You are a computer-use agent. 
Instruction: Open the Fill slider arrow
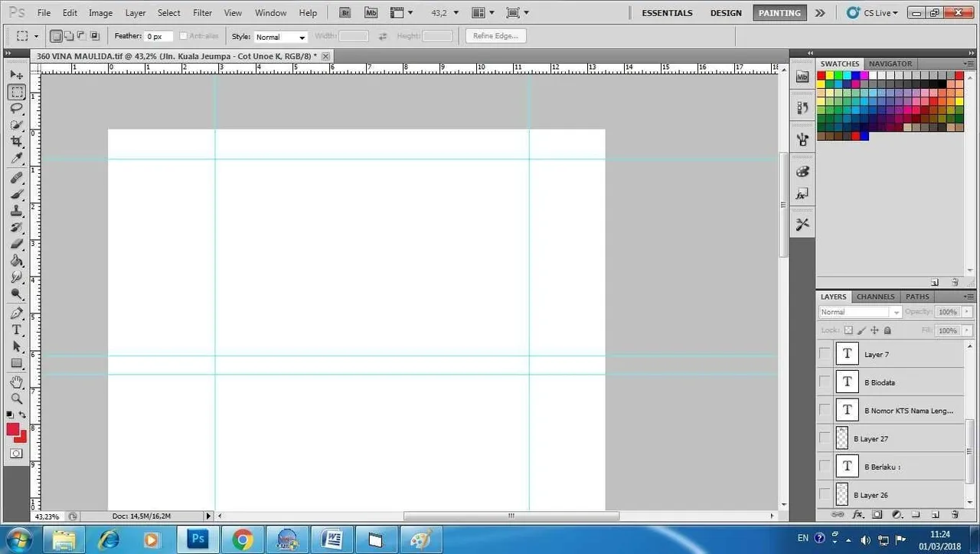point(968,330)
